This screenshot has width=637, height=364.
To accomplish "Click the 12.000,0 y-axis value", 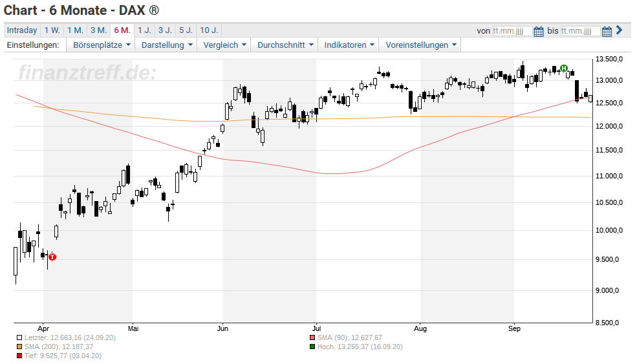I will point(609,126).
